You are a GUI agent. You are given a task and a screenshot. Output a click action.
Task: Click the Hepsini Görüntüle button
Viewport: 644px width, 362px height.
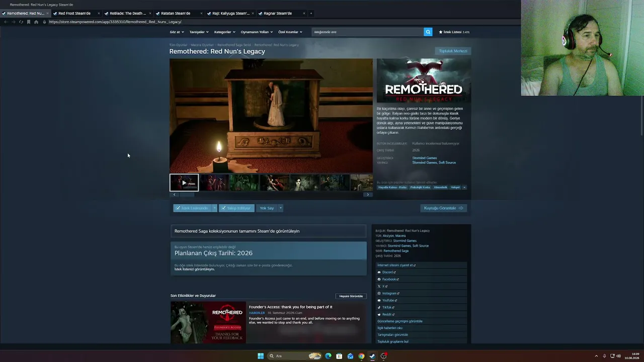351,296
